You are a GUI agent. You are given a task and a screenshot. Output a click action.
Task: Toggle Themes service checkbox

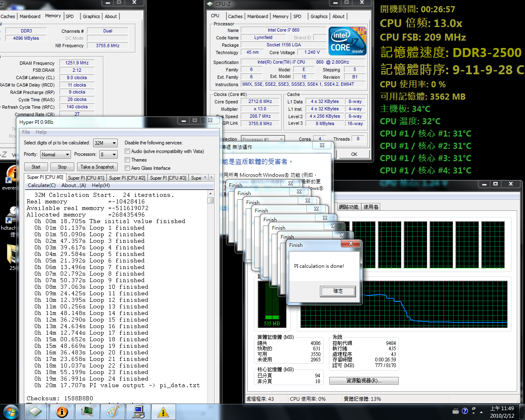[x=127, y=160]
